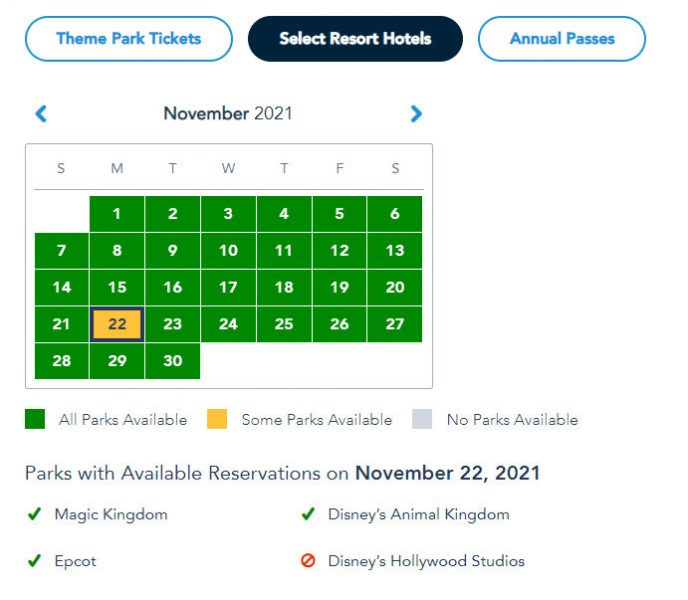The height and width of the screenshot is (600, 688).
Task: Choose November 30 date cell
Action: pyautogui.click(x=172, y=361)
